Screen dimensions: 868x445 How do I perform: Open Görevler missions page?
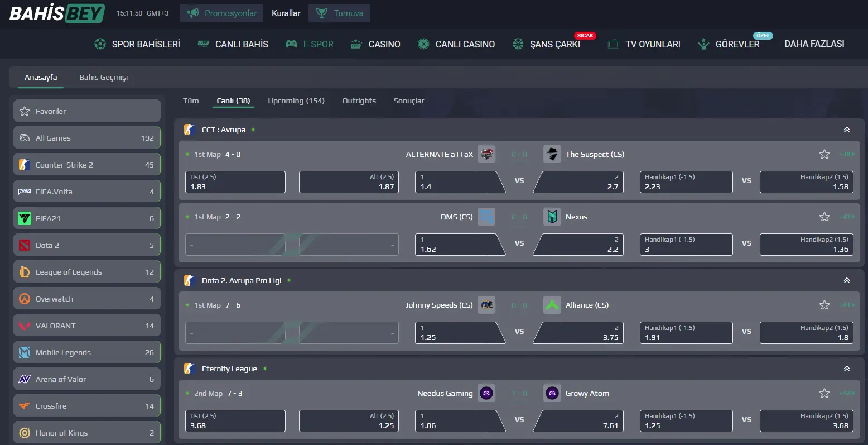(729, 44)
